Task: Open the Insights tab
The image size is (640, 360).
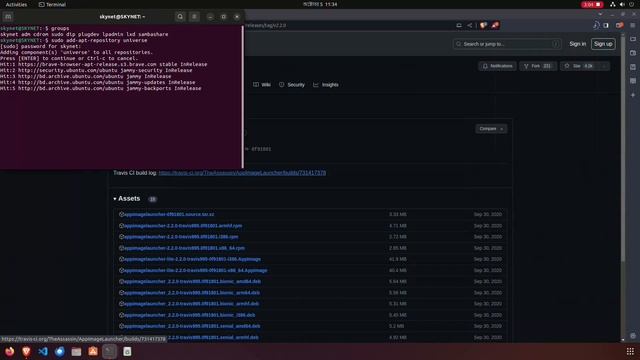Action: (326, 85)
